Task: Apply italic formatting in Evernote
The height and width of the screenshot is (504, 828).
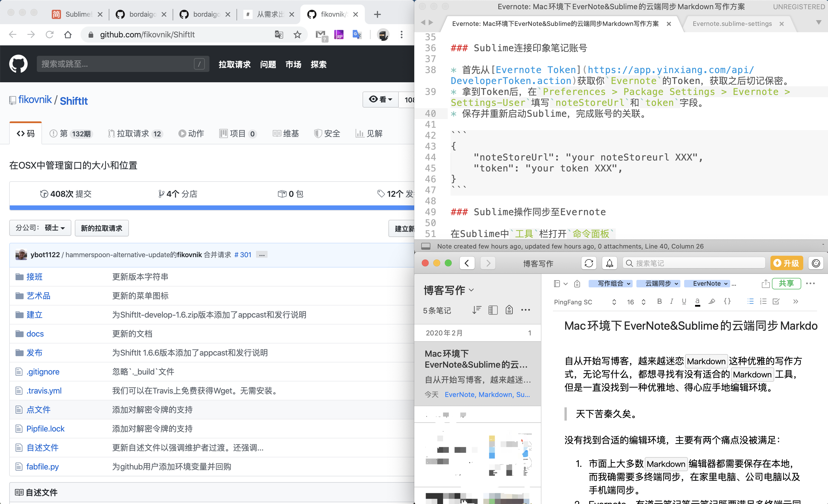Action: pyautogui.click(x=671, y=301)
